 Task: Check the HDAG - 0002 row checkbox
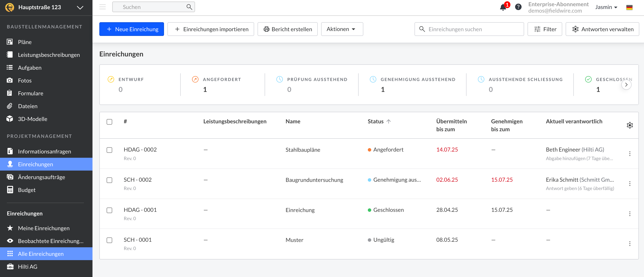(x=109, y=150)
